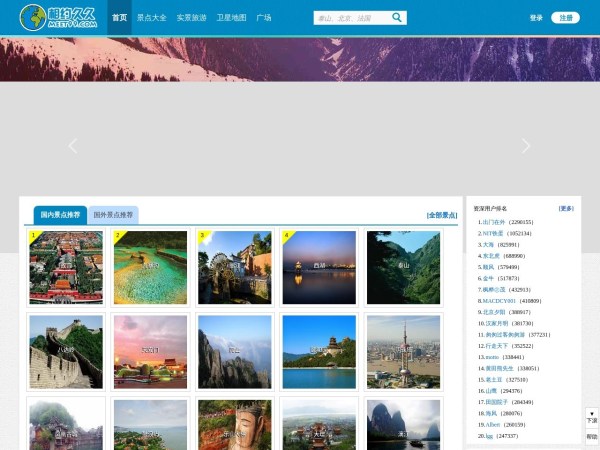The image size is (600, 450).
Task: Advance banner with right arrow
Action: click(x=526, y=146)
